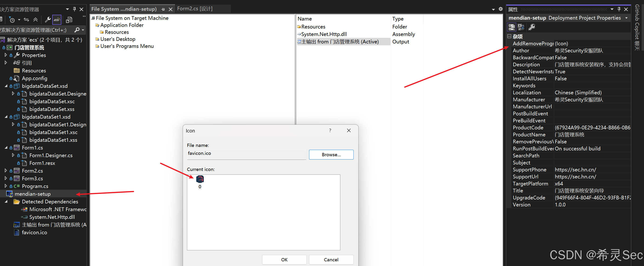This screenshot has width=644, height=266.
Task: Click the Browse... button in Icon dialog
Action: (331, 155)
